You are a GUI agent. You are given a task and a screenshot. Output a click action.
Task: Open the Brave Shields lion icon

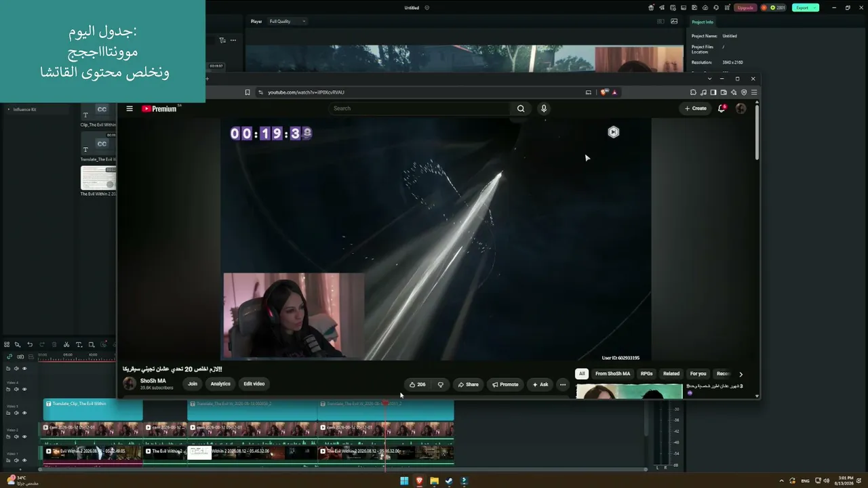pos(604,92)
